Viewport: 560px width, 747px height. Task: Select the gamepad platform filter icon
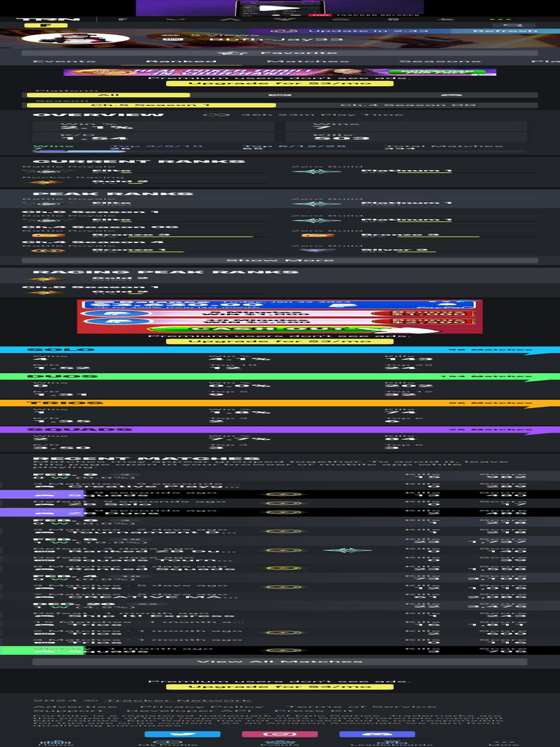tap(451, 95)
